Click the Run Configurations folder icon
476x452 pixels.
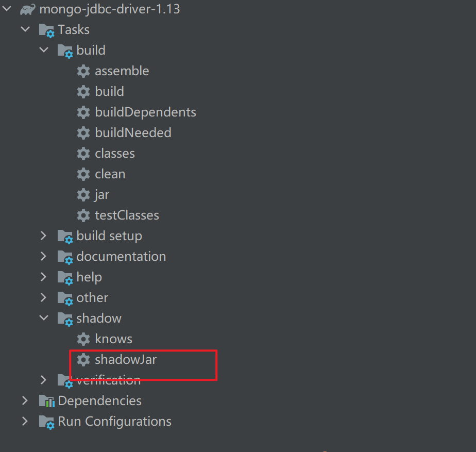[x=46, y=421]
